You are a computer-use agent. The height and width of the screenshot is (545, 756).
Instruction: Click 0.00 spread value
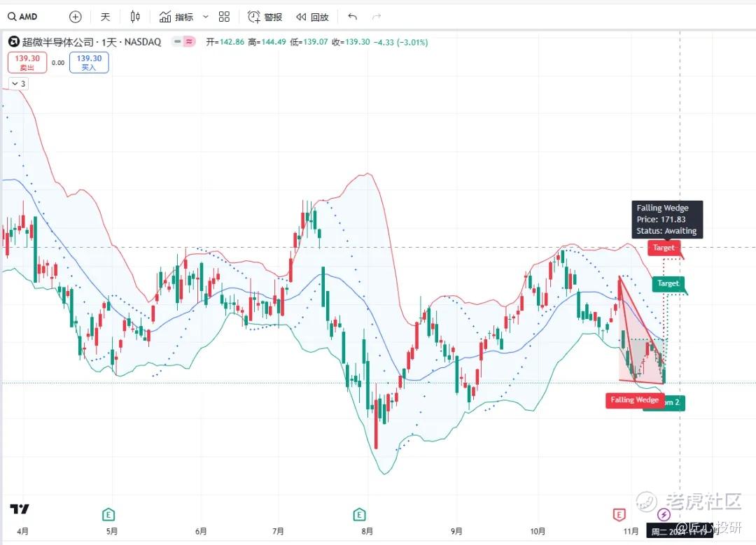tap(58, 63)
